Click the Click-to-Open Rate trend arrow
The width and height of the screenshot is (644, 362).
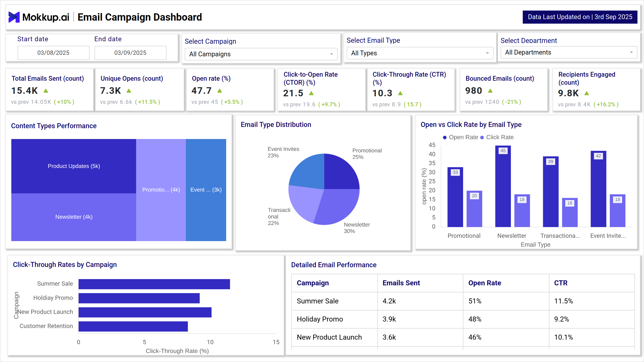311,93
